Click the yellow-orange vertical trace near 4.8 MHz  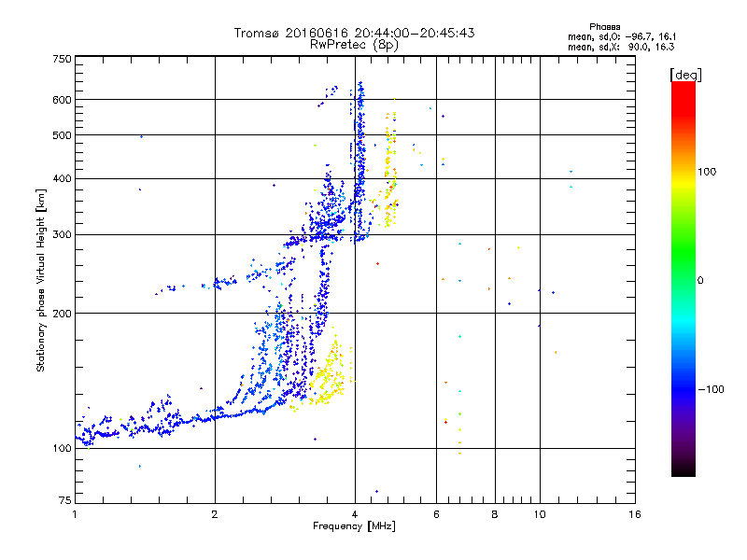[x=390, y=167]
